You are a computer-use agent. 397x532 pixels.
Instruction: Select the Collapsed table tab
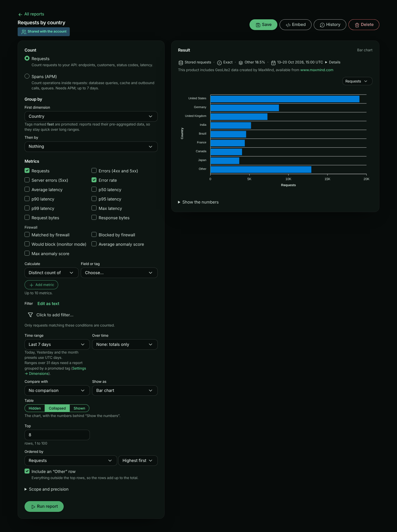tap(57, 408)
